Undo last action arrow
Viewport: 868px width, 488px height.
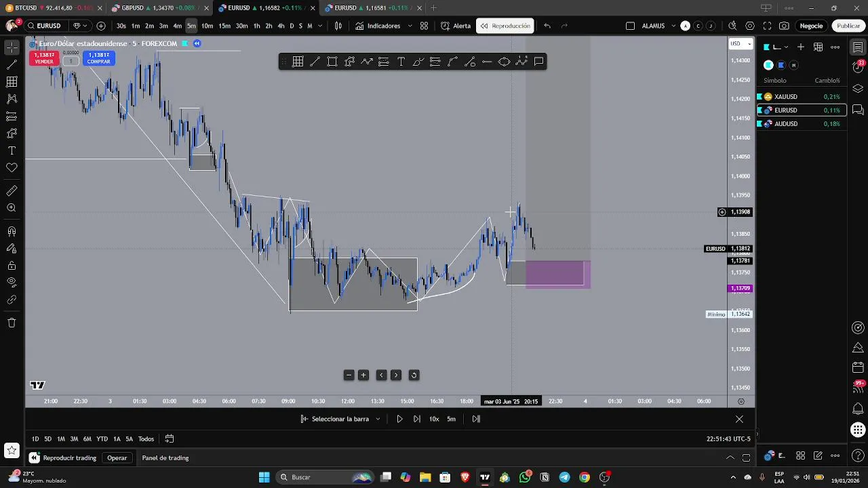pos(547,26)
